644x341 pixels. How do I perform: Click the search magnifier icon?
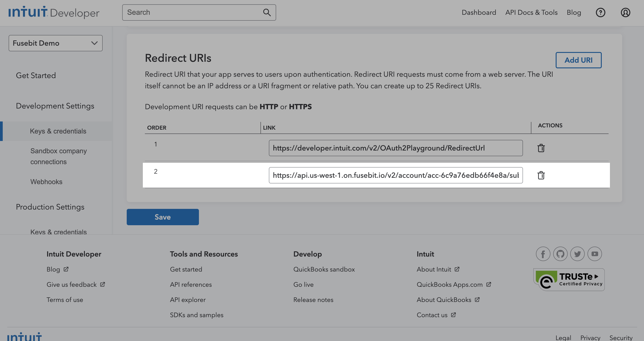(x=267, y=12)
